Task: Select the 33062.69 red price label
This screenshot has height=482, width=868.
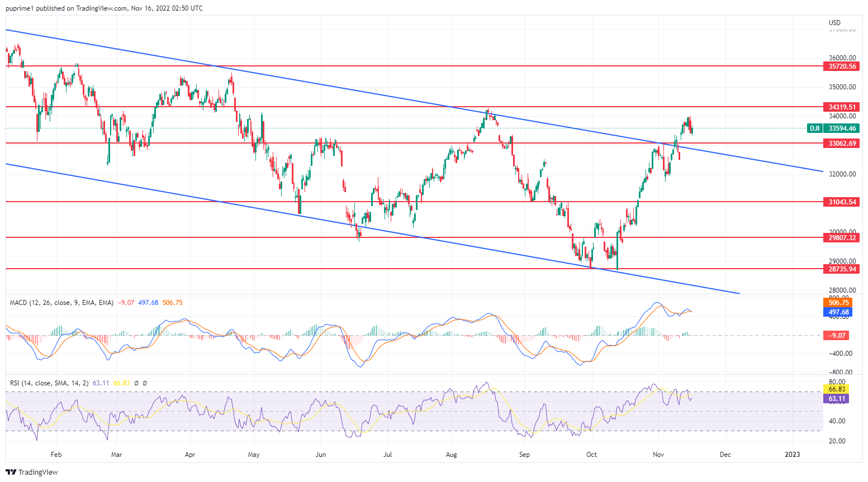Action: (842, 144)
